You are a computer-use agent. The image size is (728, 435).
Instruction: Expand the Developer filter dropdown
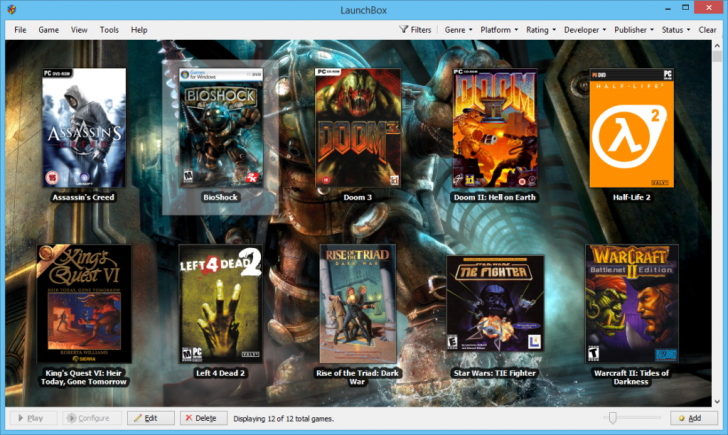[x=585, y=30]
